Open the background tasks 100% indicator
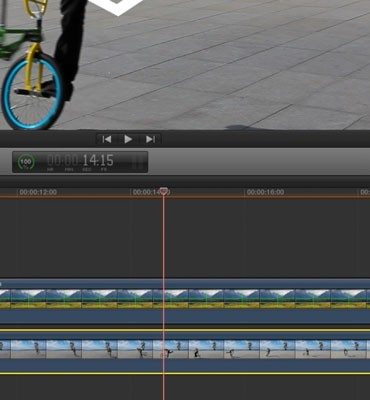This screenshot has width=370, height=400. coord(26,162)
